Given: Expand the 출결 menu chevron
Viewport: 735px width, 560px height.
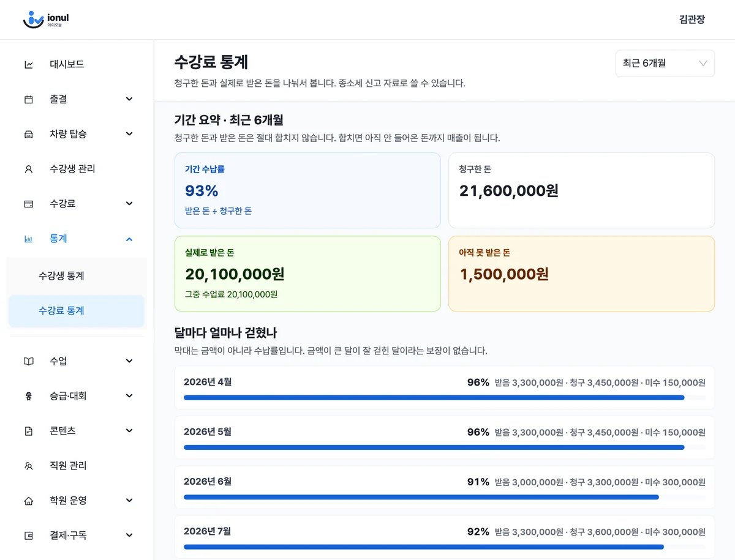Looking at the screenshot, I should 129,99.
